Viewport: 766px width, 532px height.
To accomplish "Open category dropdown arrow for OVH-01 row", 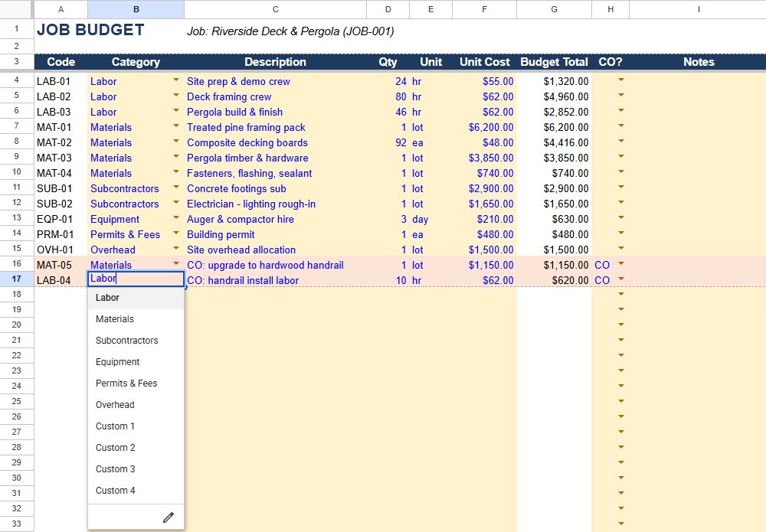I will click(176, 249).
